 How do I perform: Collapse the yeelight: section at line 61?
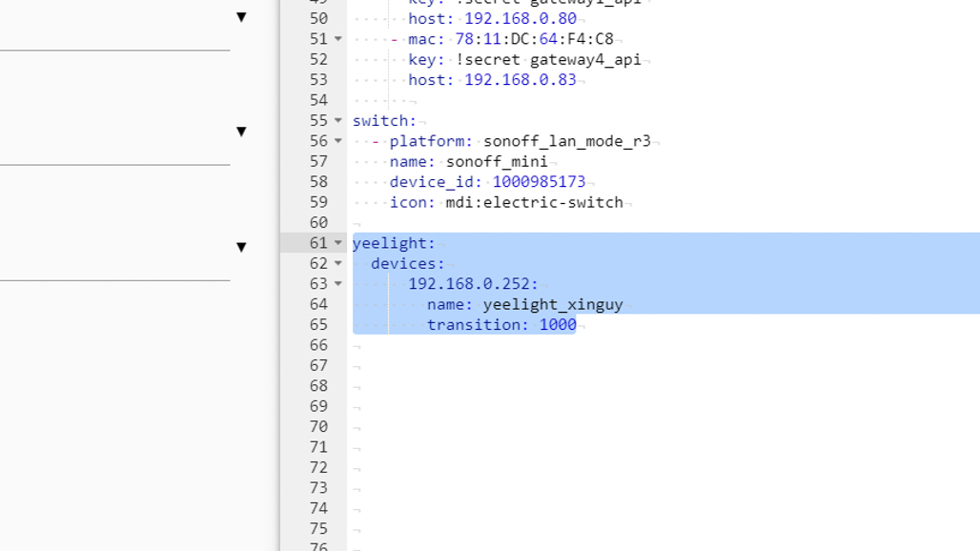coord(338,243)
